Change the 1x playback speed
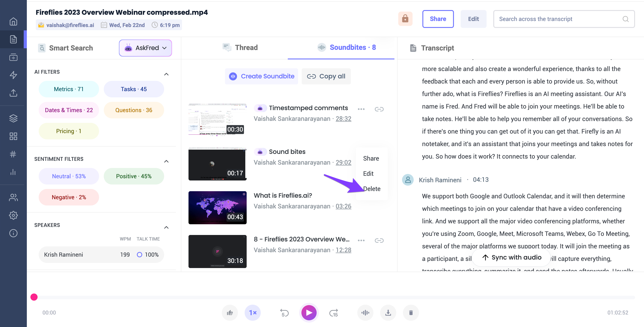This screenshot has height=327, width=644. [x=252, y=312]
